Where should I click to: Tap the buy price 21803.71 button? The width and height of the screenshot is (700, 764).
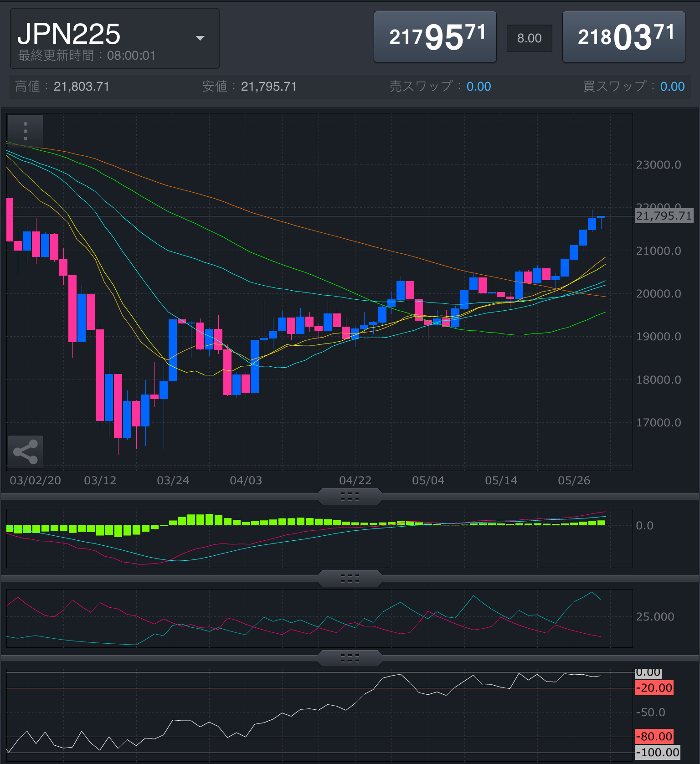[x=623, y=37]
